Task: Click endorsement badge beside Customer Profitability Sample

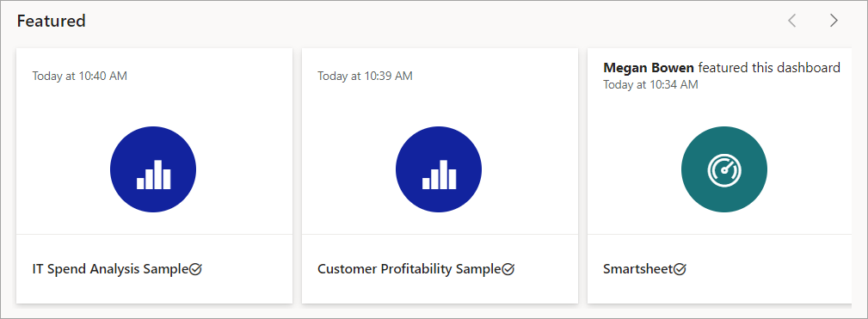Action: pyautogui.click(x=508, y=269)
